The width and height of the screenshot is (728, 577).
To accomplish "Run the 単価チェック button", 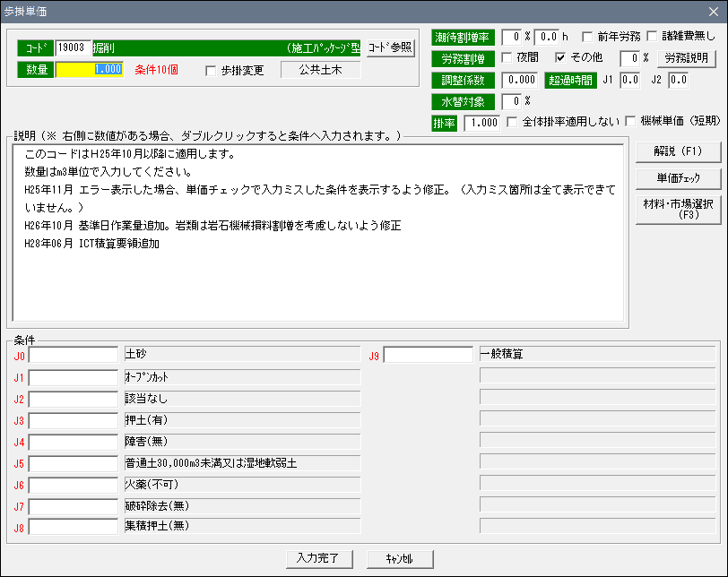I will (x=678, y=178).
